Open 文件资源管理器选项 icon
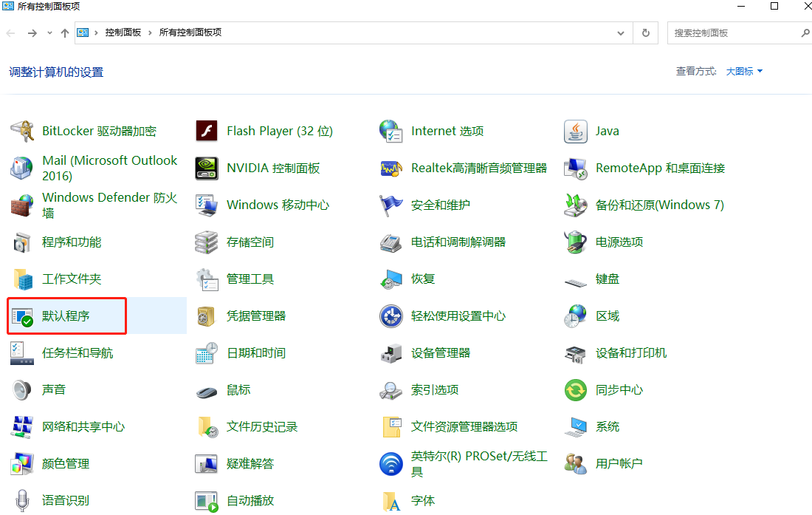The height and width of the screenshot is (515, 812). tap(391, 427)
